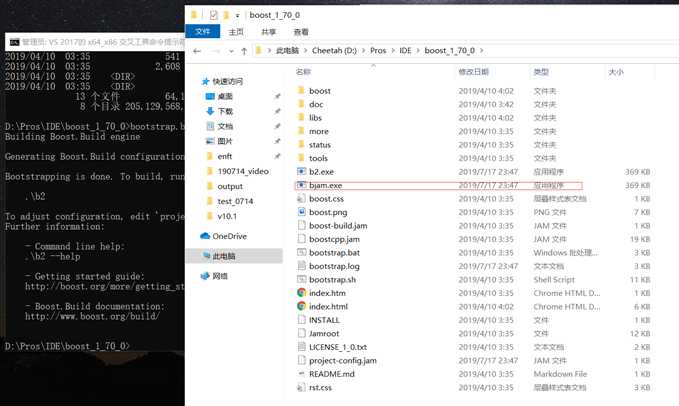Select the bjam.exe file name

326,185
